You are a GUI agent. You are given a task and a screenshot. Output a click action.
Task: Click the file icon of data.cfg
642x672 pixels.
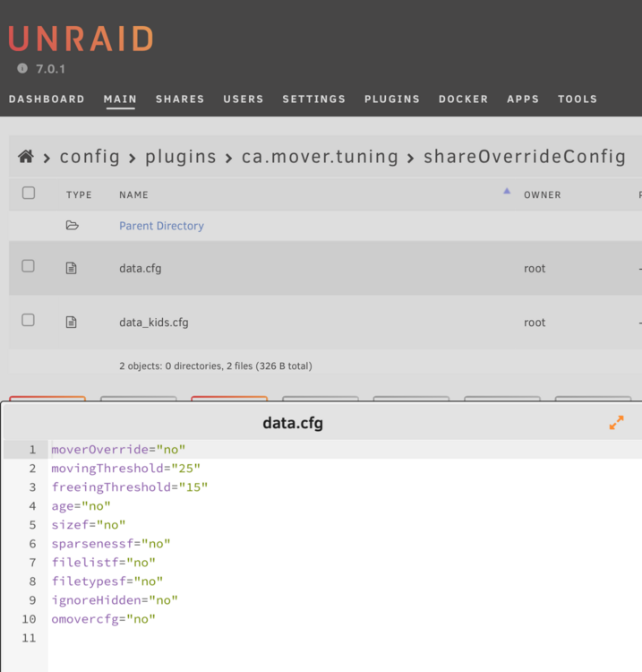[71, 268]
